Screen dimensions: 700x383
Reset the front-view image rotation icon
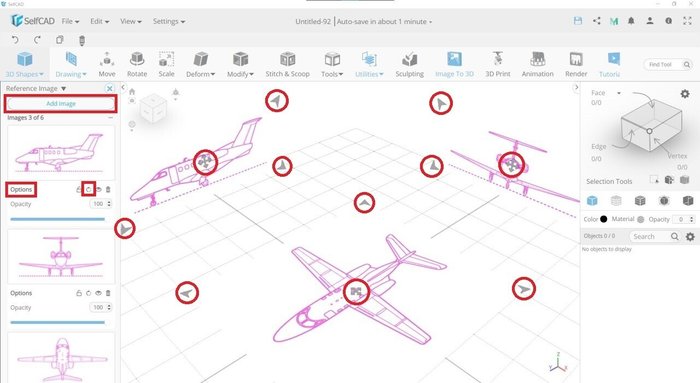88,293
